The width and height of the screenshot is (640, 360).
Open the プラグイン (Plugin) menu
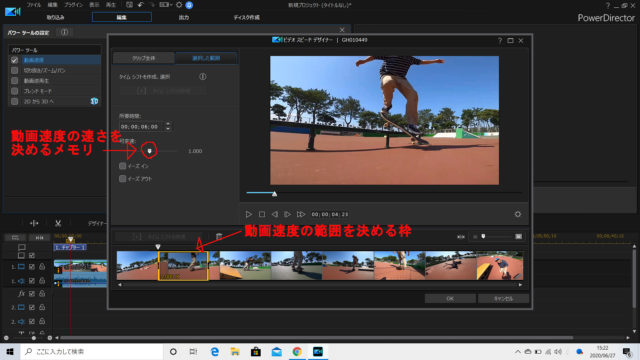point(73,5)
